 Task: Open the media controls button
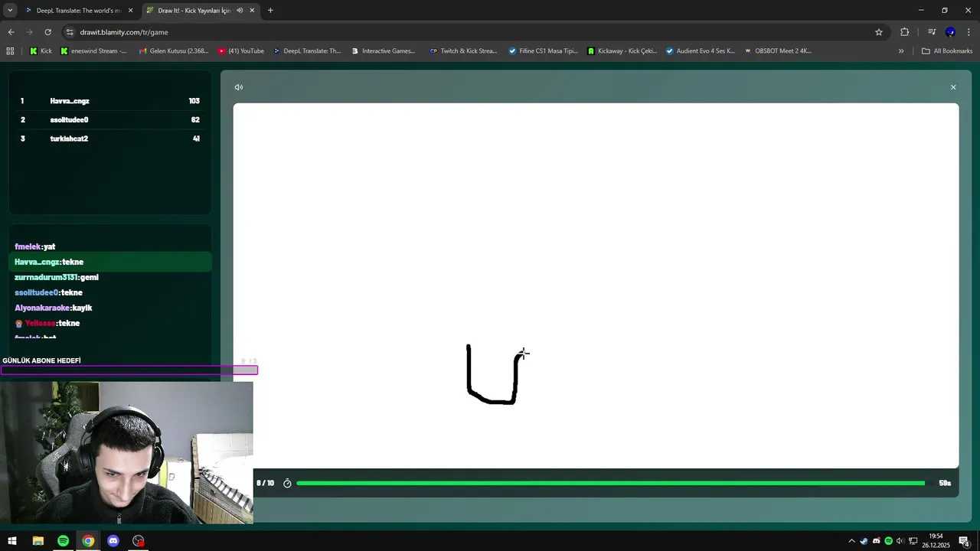(932, 32)
